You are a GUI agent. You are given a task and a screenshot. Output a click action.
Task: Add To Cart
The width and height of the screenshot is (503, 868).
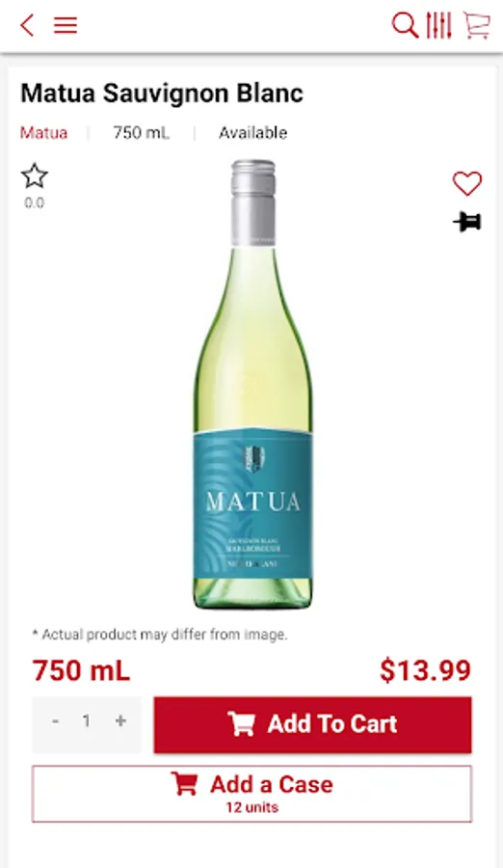point(312,724)
